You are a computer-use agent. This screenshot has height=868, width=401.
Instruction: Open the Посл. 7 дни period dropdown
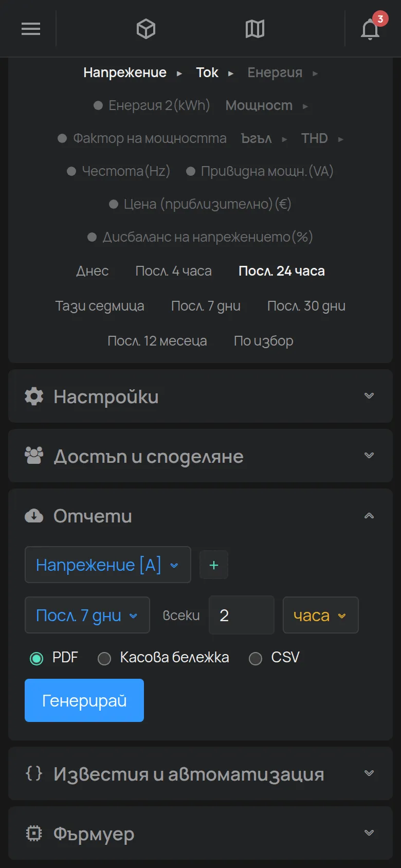click(87, 615)
